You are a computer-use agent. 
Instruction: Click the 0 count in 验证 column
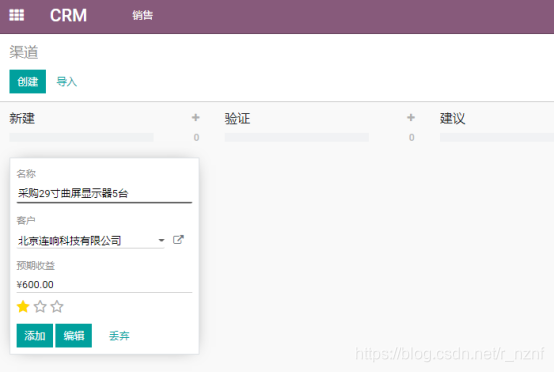(412, 137)
